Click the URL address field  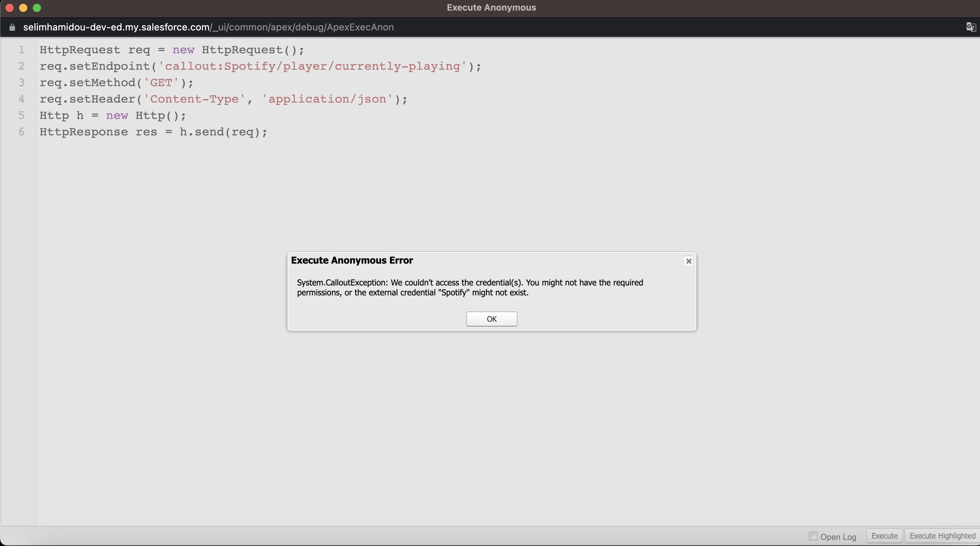click(208, 27)
